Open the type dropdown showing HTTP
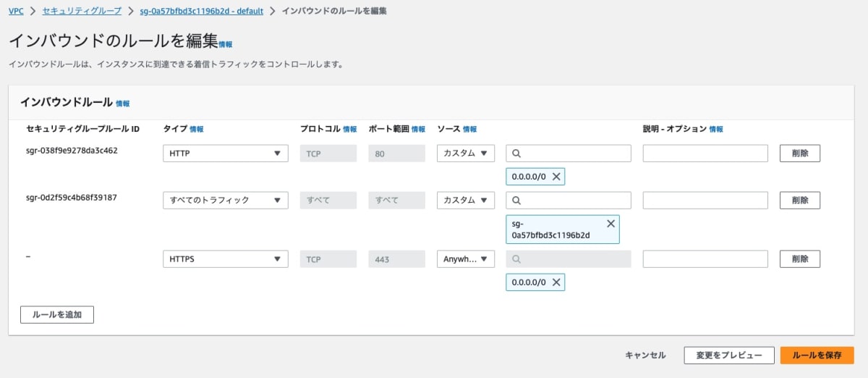This screenshot has height=378, width=868. tap(226, 154)
